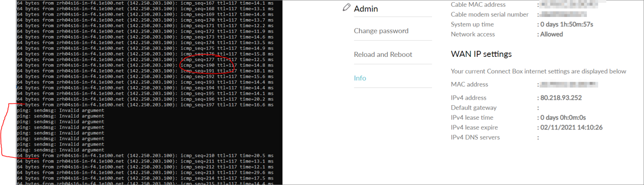Click the pencil icon beside Admin

pos(347,8)
